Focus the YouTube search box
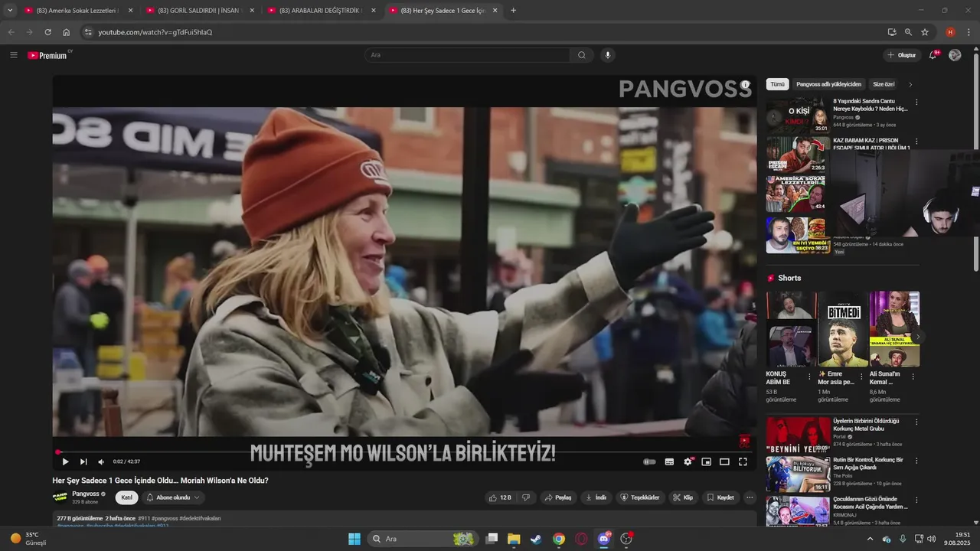 [x=467, y=55]
